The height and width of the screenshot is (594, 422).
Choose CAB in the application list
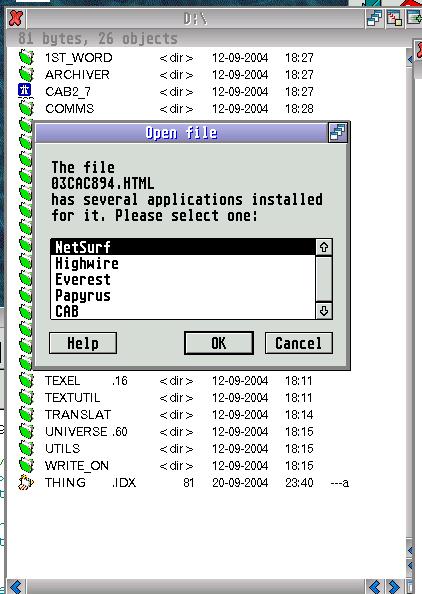pos(183,311)
